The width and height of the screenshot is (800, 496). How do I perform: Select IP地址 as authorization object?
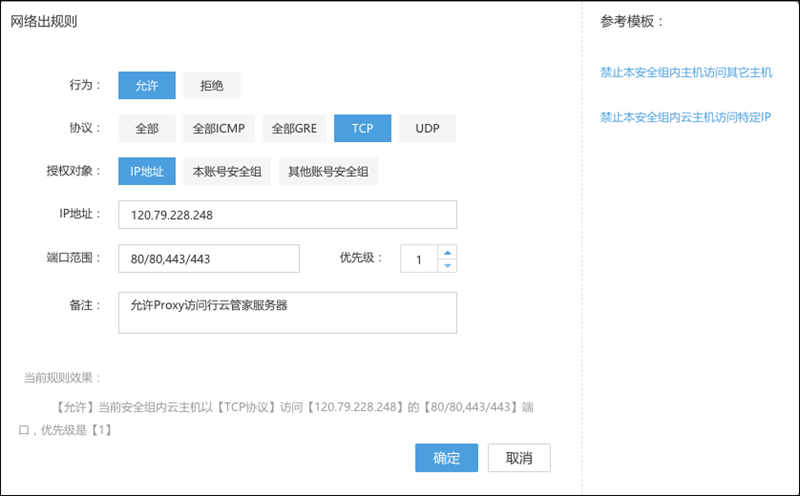(146, 172)
